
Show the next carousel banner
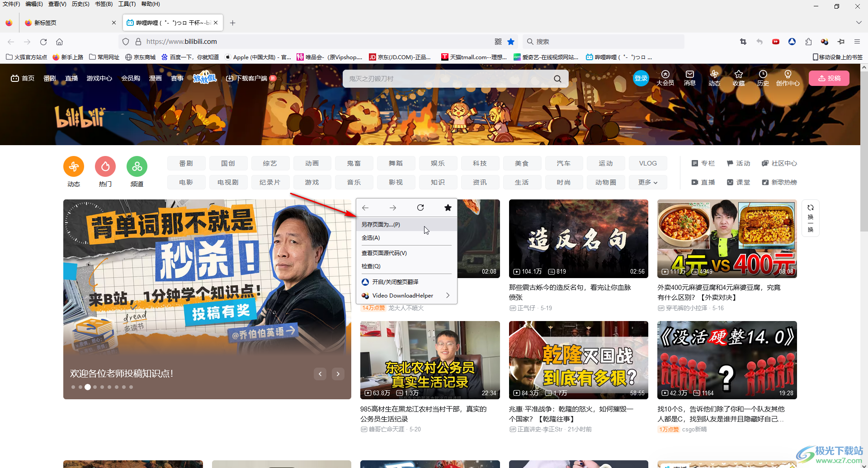click(x=338, y=374)
